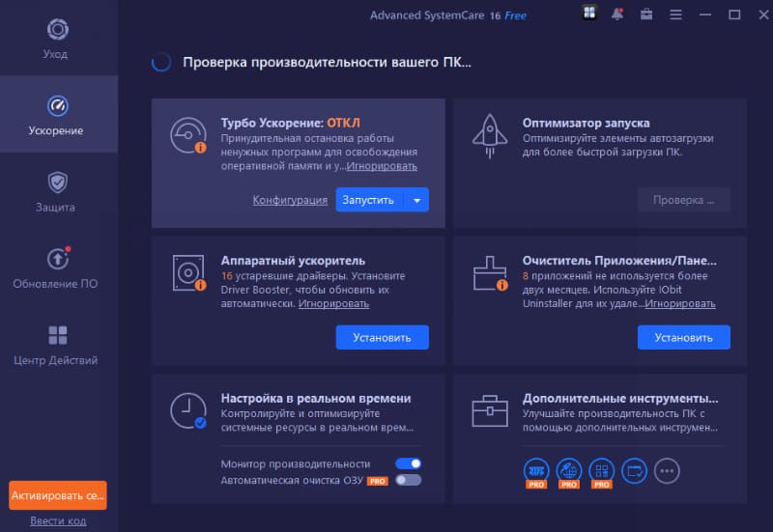
Task: Open the first PRO tool circle icon
Action: pyautogui.click(x=536, y=472)
